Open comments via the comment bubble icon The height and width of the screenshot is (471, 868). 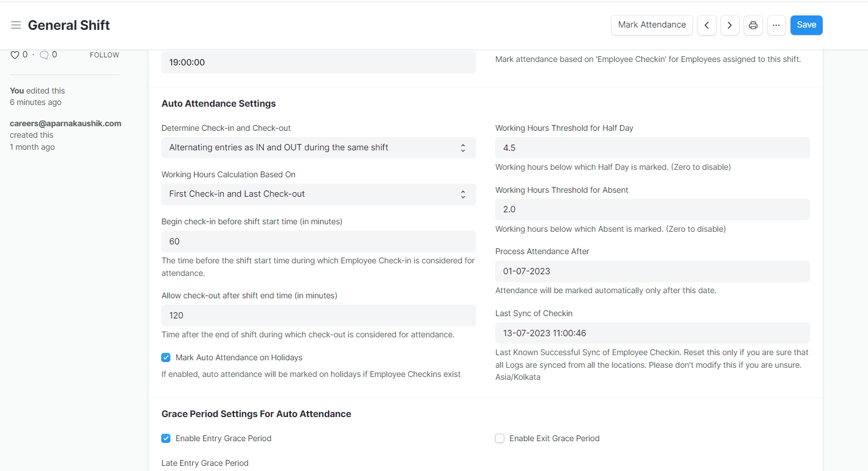coord(44,55)
